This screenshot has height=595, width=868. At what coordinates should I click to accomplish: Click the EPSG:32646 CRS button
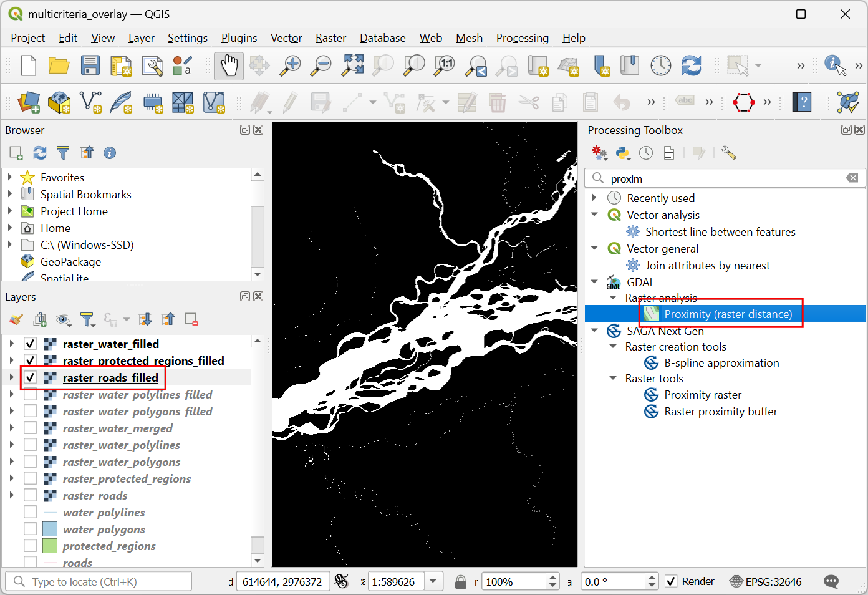pos(766,581)
